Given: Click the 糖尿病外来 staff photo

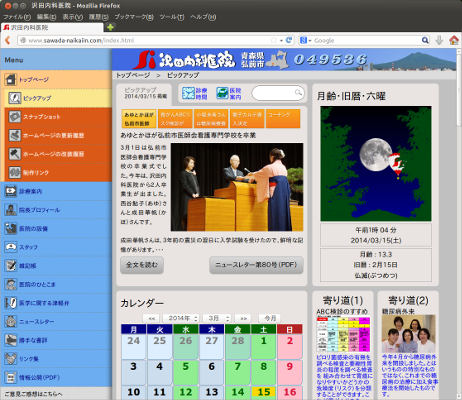Looking at the screenshot, I should (408, 334).
